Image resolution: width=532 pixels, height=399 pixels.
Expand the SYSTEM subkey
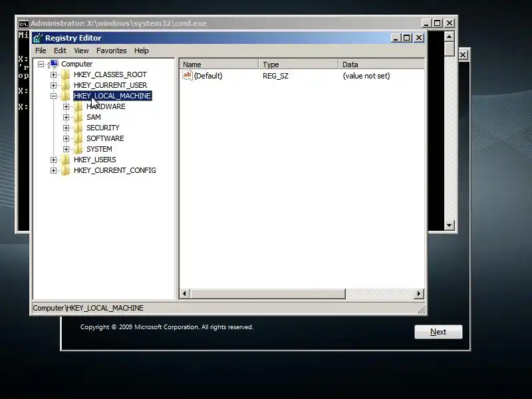coord(66,149)
